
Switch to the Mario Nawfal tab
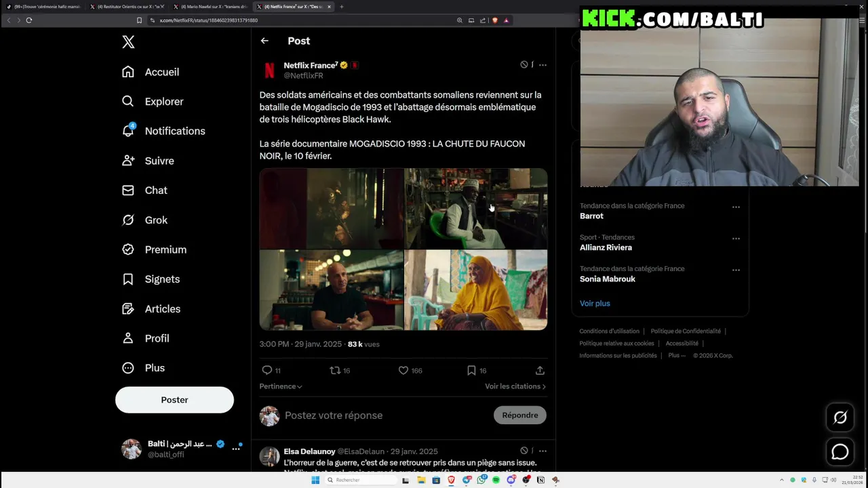tap(210, 7)
